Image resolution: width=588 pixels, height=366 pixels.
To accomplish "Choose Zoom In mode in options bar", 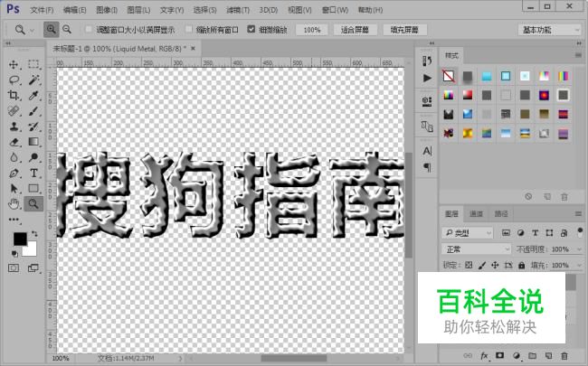I will tap(51, 29).
